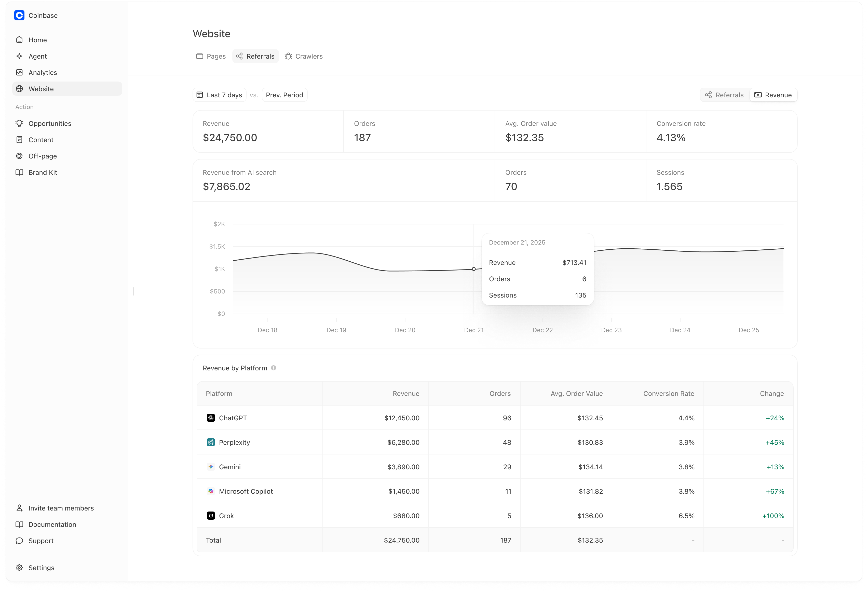
Task: Click the Grok platform icon
Action: [211, 516]
